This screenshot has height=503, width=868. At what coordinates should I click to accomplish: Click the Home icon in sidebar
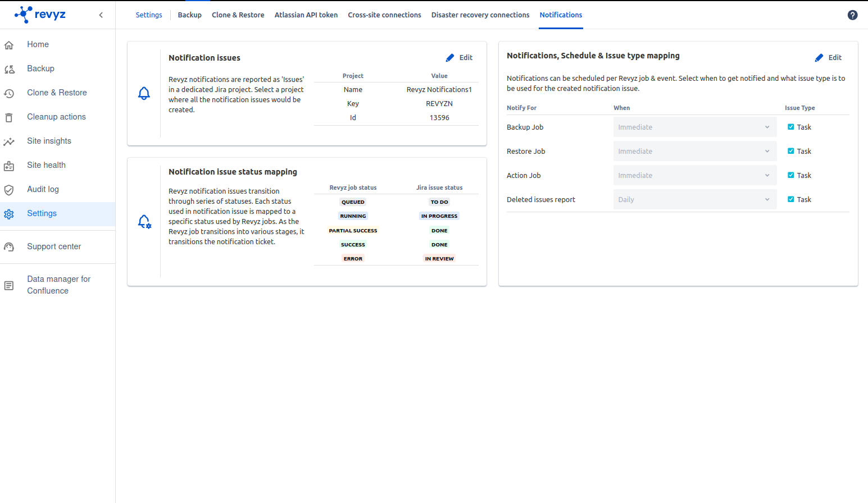(9, 45)
